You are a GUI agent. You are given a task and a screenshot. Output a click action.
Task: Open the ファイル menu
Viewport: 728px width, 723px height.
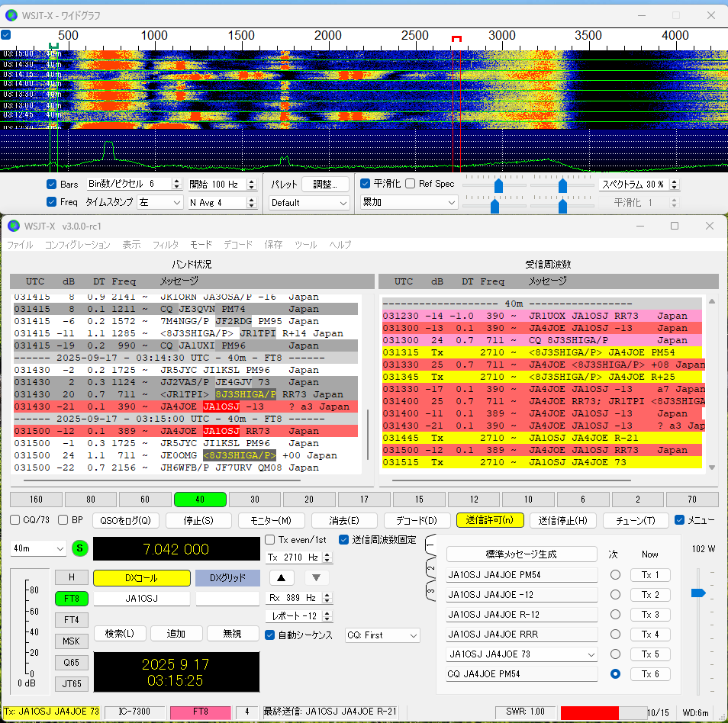pyautogui.click(x=20, y=245)
